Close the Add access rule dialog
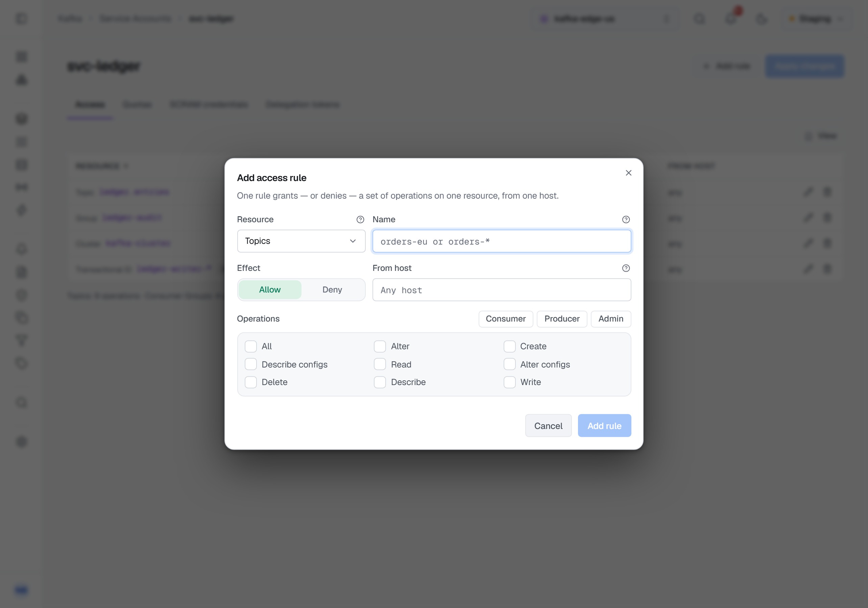Image resolution: width=868 pixels, height=608 pixels. [x=628, y=173]
